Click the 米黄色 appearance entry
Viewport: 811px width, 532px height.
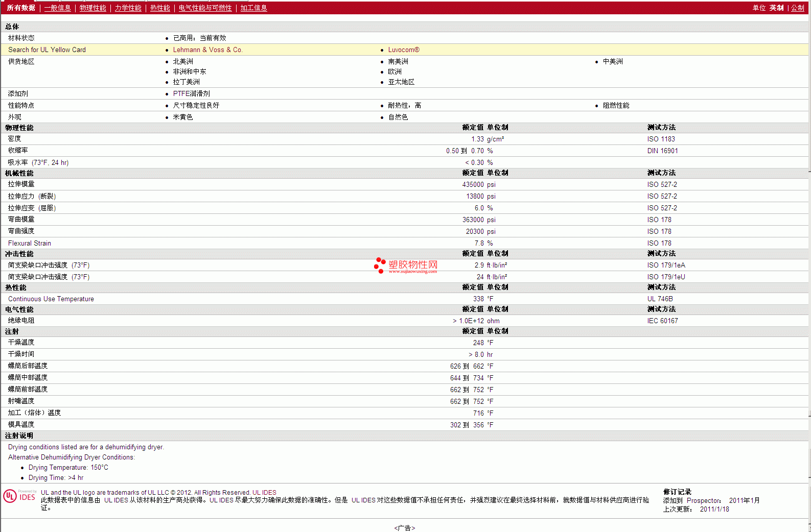182,117
